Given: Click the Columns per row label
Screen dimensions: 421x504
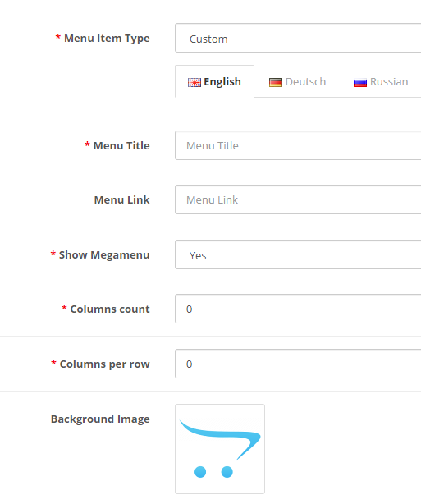Looking at the screenshot, I should [x=105, y=364].
